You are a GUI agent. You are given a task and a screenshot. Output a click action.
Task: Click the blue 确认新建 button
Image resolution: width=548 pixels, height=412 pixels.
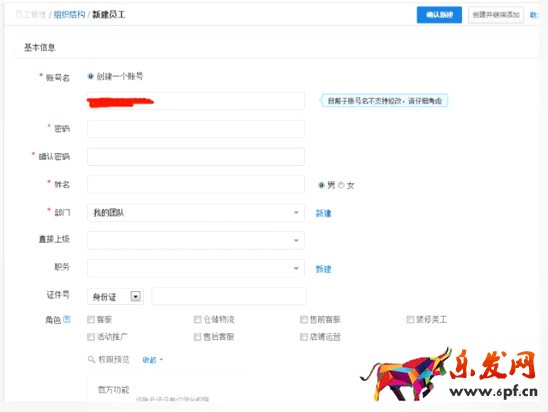[x=439, y=15]
